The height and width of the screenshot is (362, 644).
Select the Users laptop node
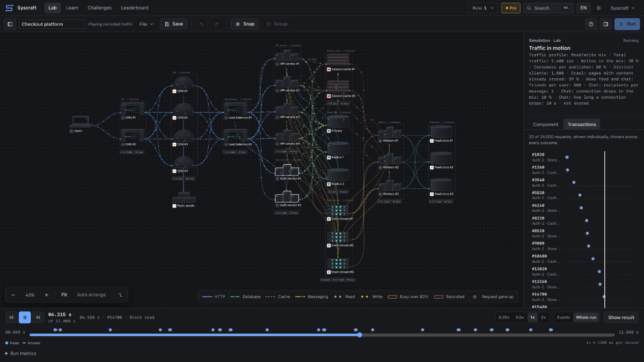80,124
